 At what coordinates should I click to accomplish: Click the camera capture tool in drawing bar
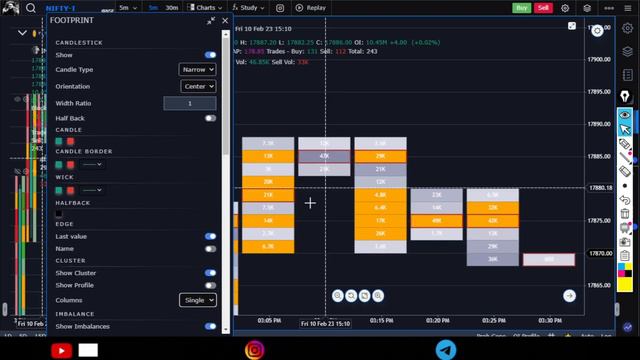click(x=625, y=242)
